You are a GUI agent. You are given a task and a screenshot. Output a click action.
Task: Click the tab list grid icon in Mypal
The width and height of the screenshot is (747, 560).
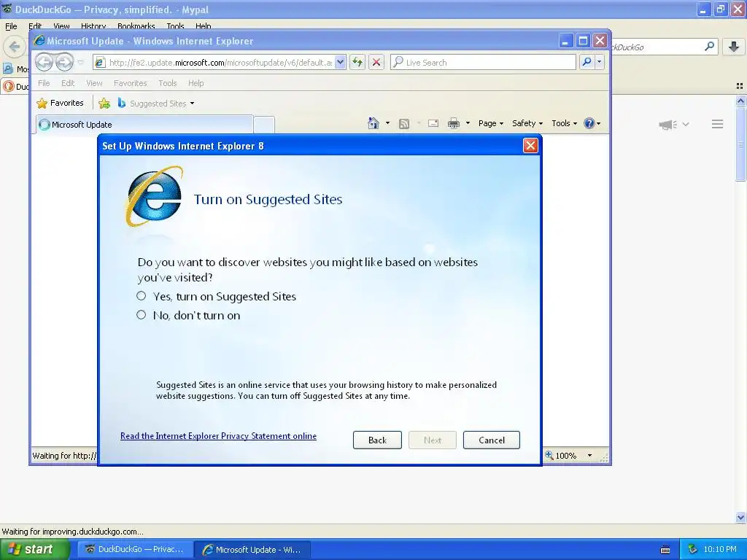740,86
